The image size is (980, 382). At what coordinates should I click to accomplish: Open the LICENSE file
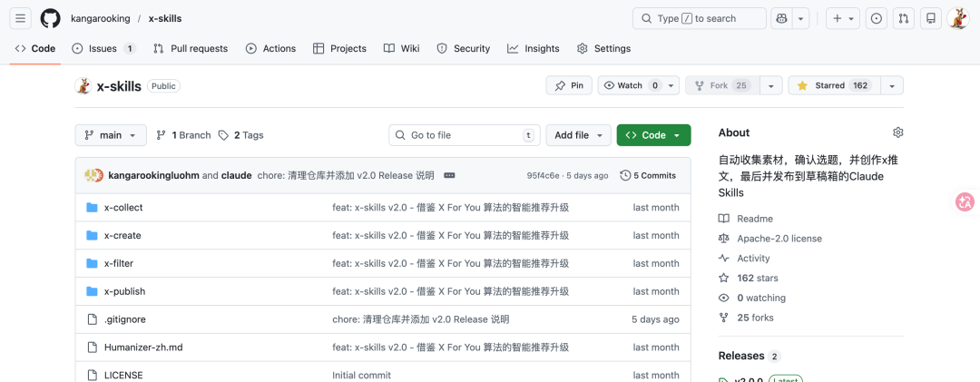point(123,375)
